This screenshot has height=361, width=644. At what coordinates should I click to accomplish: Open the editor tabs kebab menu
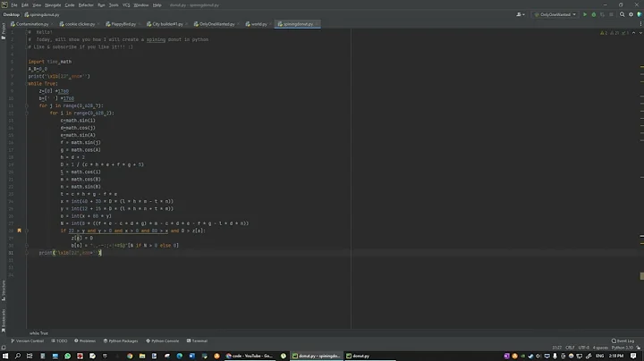pyautogui.click(x=640, y=24)
